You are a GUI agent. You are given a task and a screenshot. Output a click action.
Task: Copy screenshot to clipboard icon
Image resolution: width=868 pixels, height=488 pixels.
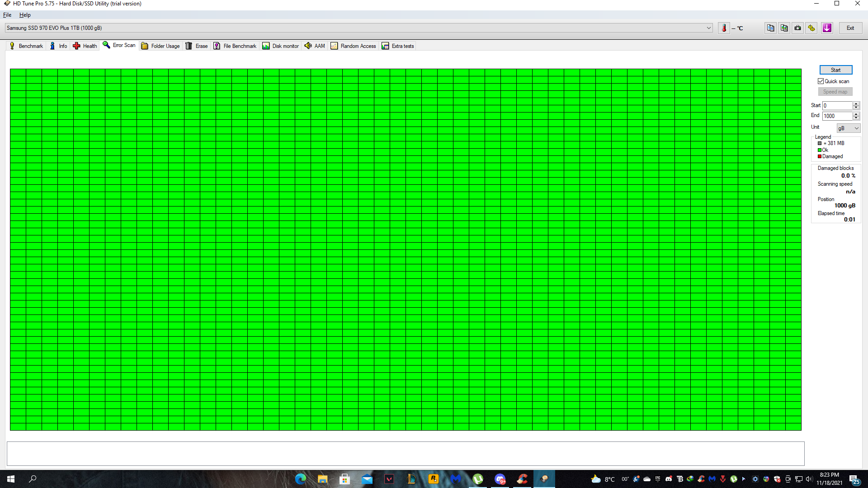click(x=784, y=28)
